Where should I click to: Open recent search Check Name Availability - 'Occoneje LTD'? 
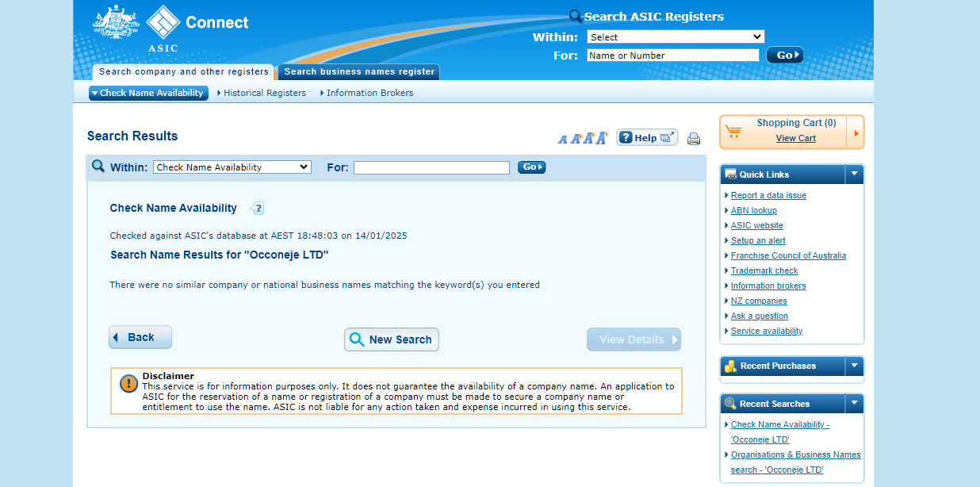pos(780,431)
